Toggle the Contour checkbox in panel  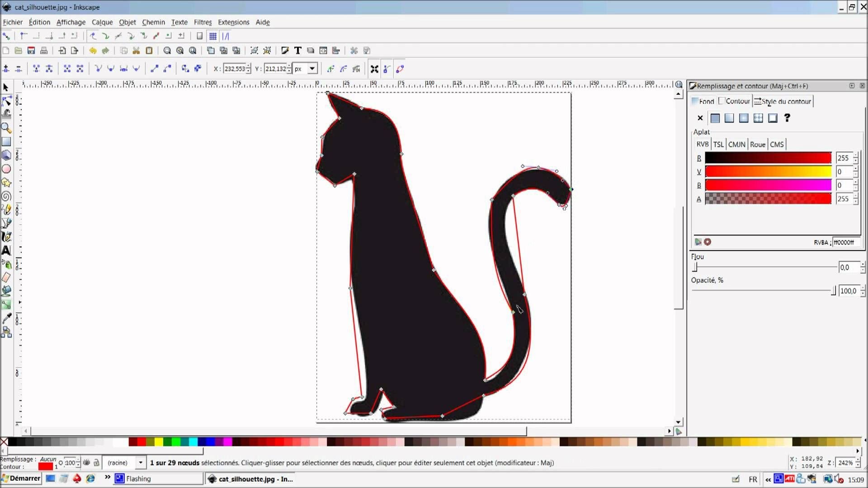coord(721,101)
